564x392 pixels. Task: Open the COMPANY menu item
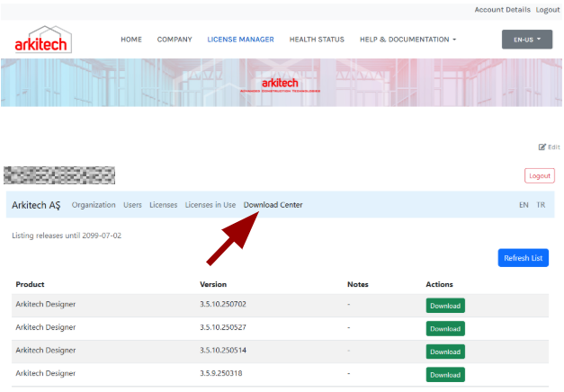pyautogui.click(x=175, y=40)
